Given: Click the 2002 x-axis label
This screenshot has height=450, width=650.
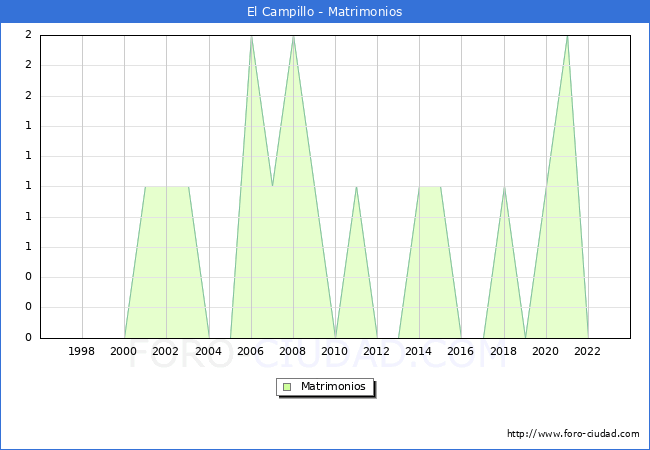Looking at the screenshot, I should point(166,351).
